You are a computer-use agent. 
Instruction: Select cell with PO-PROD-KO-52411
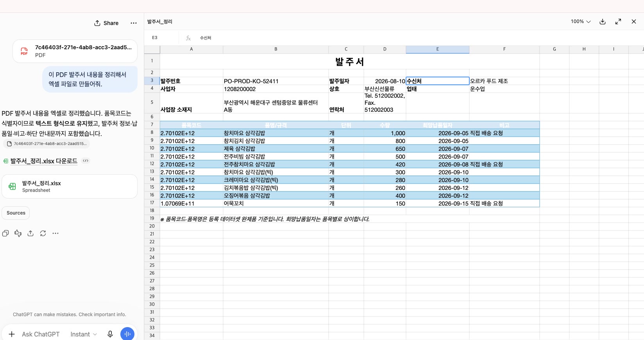(x=276, y=81)
